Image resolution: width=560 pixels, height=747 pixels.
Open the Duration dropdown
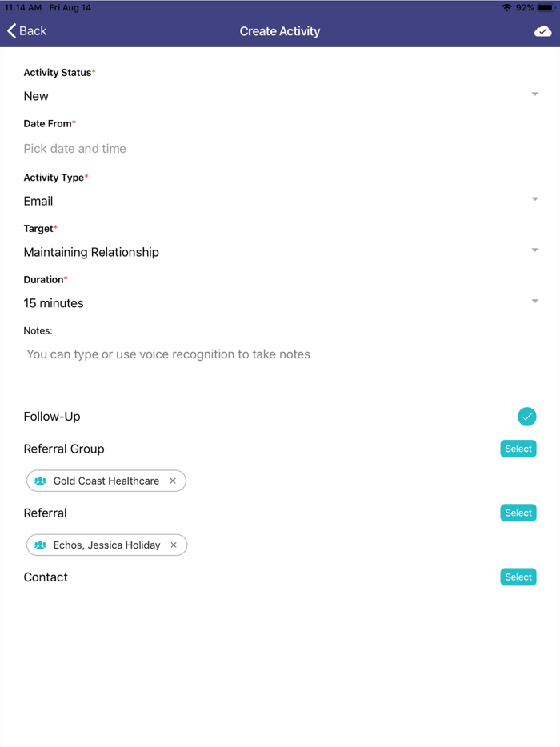(x=534, y=301)
